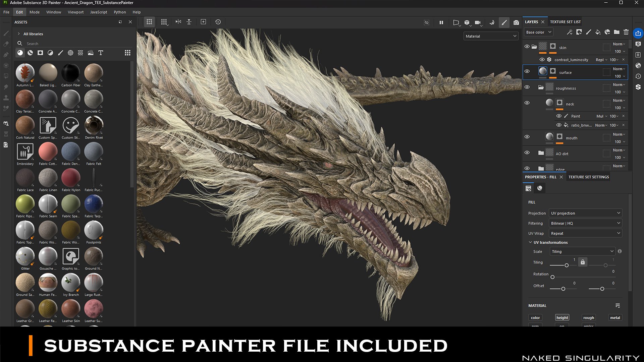Viewport: 644px width, 362px height.
Task: Add a new paint layer with the brush icon
Action: tap(588, 32)
